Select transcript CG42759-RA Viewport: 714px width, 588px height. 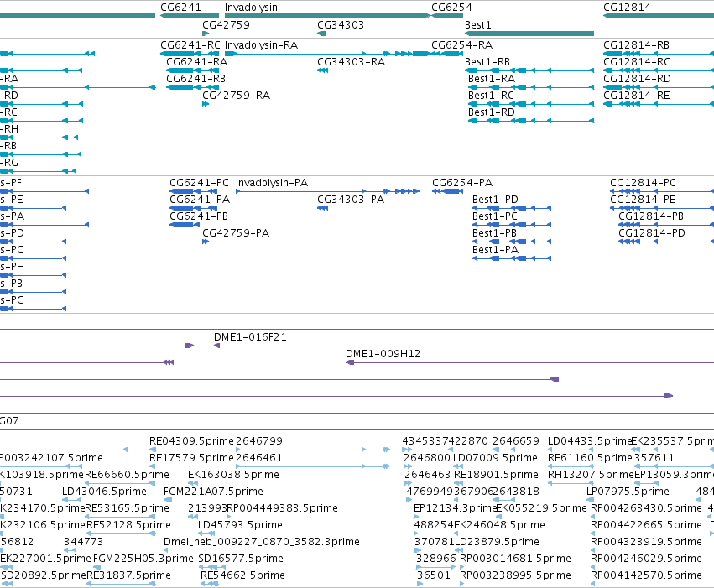(236, 96)
